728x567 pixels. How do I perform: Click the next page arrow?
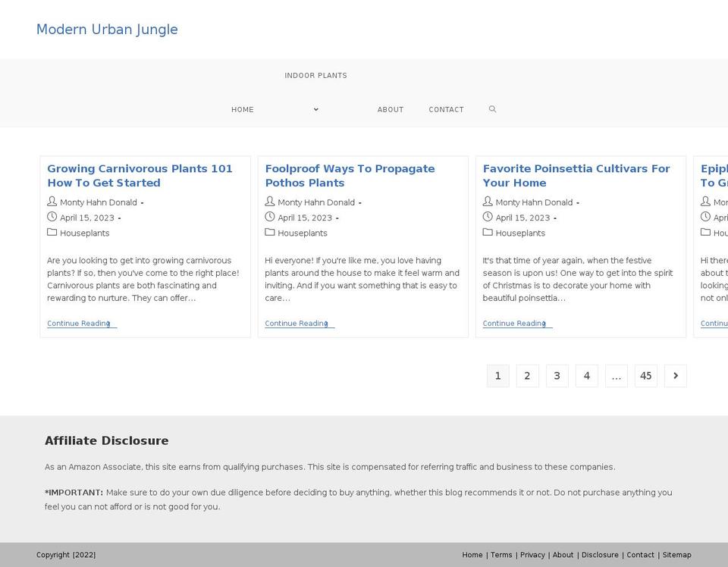pyautogui.click(x=676, y=376)
